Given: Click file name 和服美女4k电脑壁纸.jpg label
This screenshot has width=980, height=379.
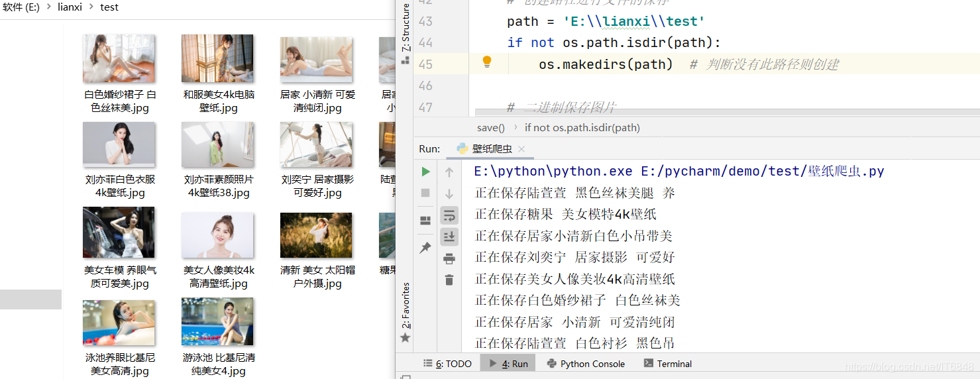Looking at the screenshot, I should (219, 101).
